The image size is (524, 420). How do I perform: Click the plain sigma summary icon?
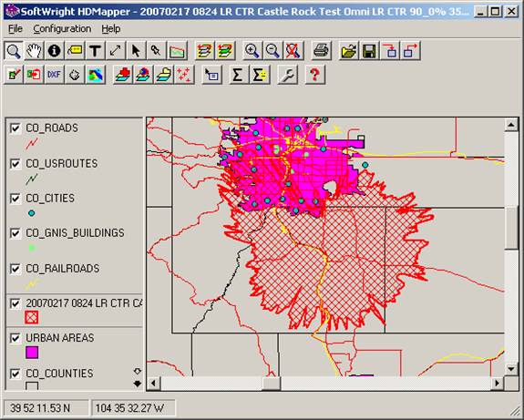238,75
